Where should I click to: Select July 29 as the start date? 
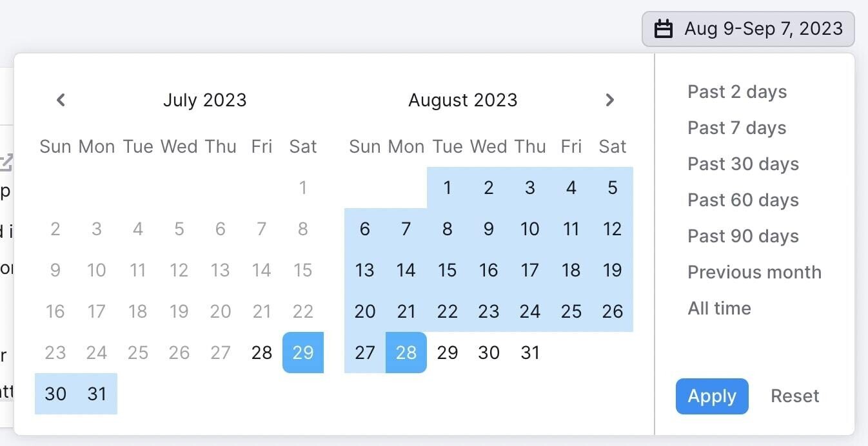pyautogui.click(x=303, y=353)
